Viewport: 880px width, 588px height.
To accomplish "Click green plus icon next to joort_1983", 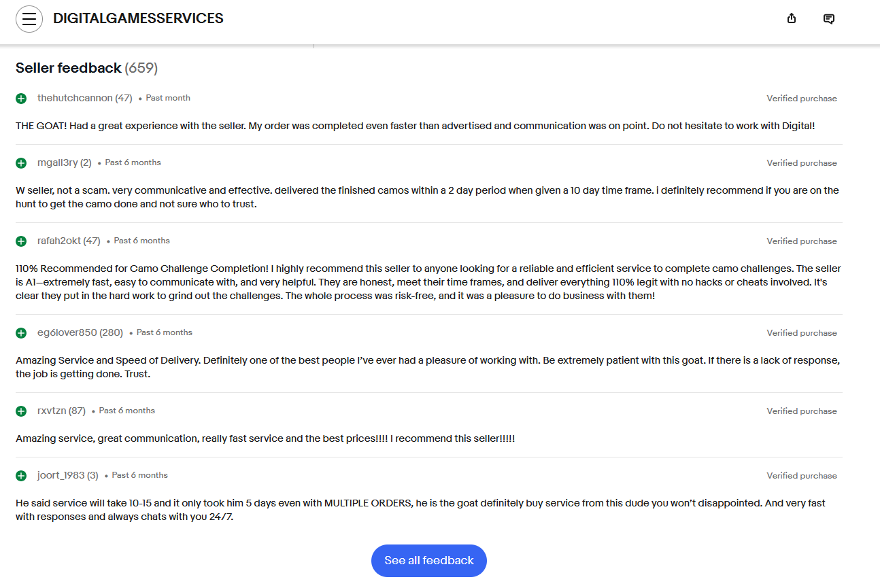I will [21, 476].
